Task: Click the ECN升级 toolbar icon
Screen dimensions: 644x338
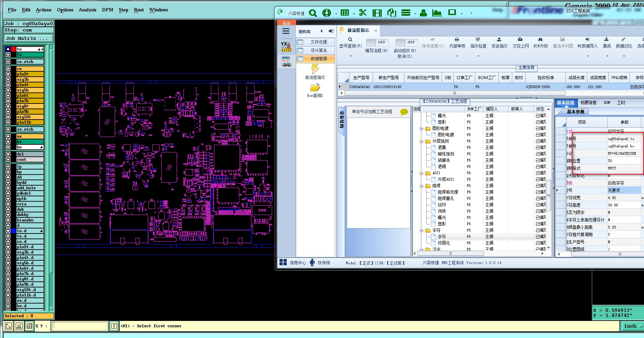Action: tap(540, 40)
